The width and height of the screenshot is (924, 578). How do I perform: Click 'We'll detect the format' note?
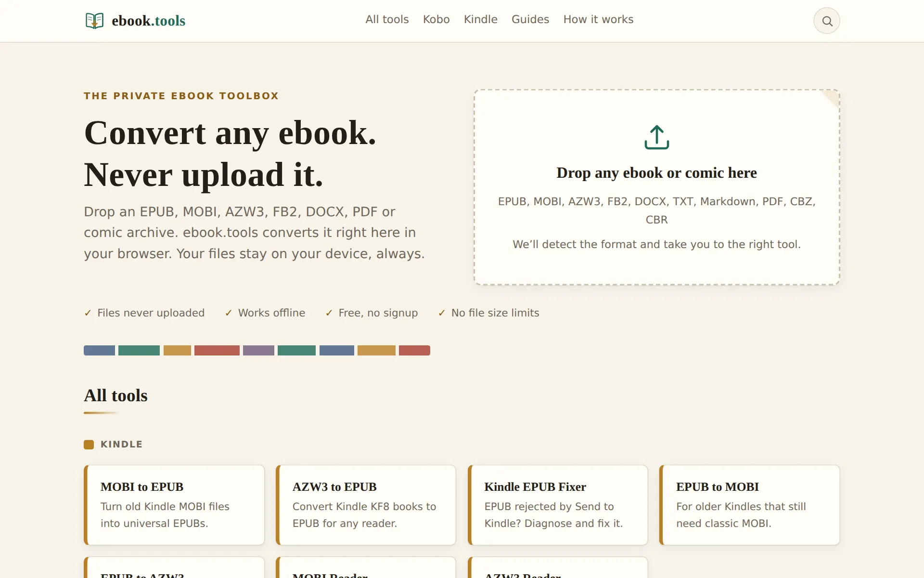[x=656, y=244]
